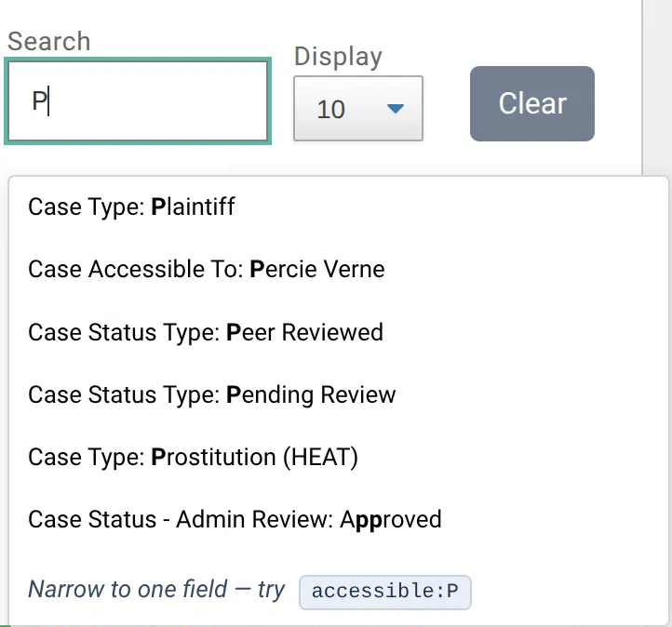672x627 pixels.
Task: Click the Display label above the selector
Action: click(338, 57)
